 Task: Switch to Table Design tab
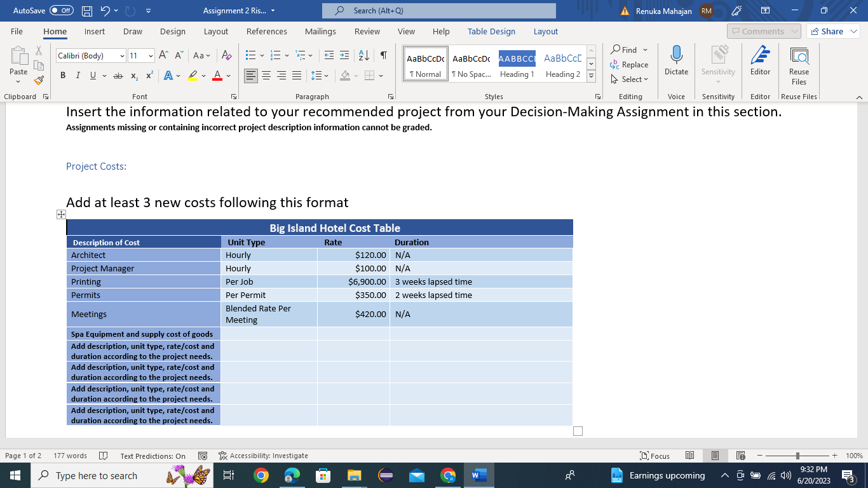[492, 31]
